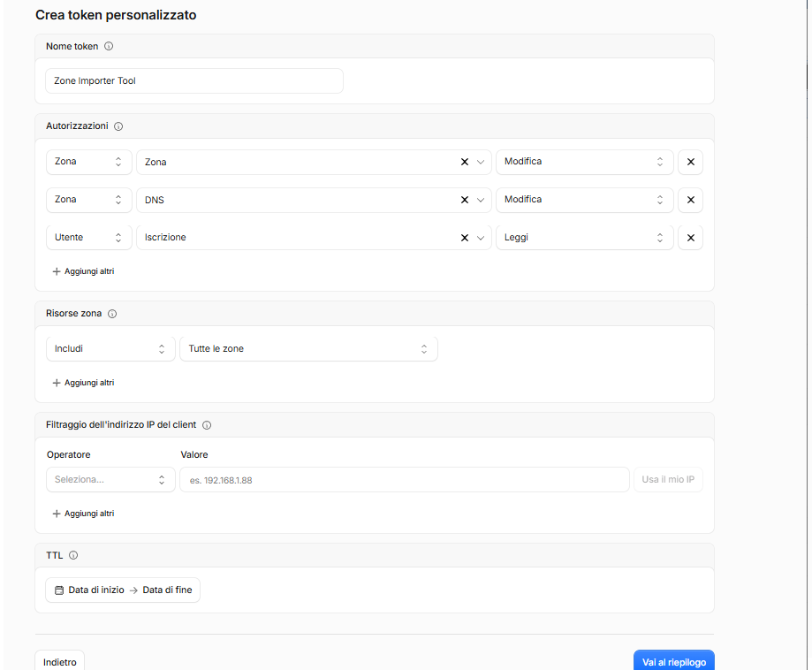The image size is (812, 670).
Task: Open first row Zona type dropdown
Action: 89,162
